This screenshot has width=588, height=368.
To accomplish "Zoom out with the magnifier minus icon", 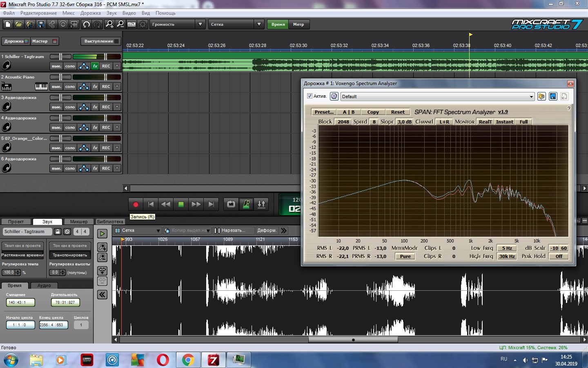I will [120, 25].
